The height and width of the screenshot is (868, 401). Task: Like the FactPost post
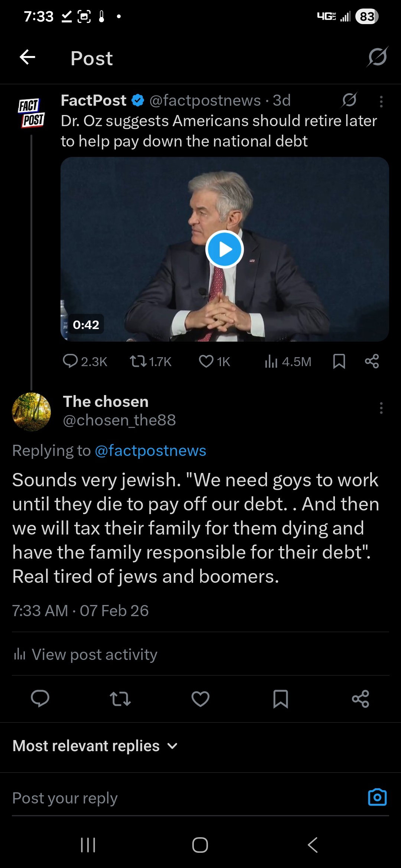click(214, 361)
